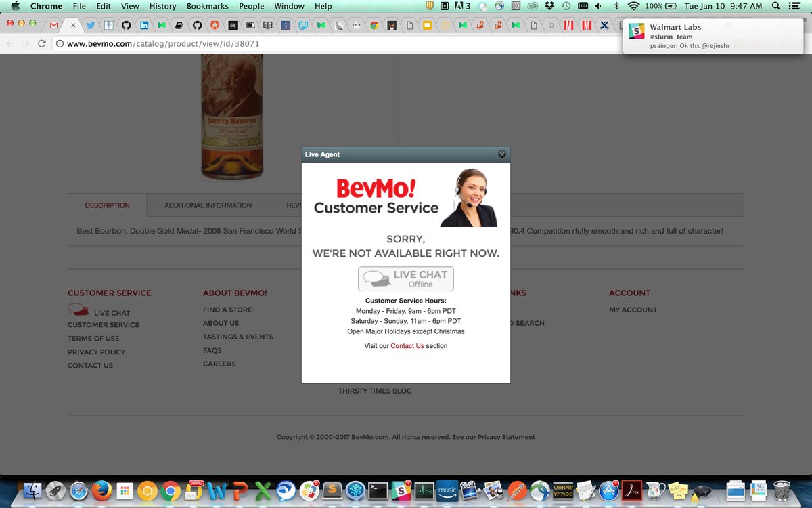This screenshot has width=812, height=508.
Task: Switch to the Twitter browser tab
Action: (91, 25)
